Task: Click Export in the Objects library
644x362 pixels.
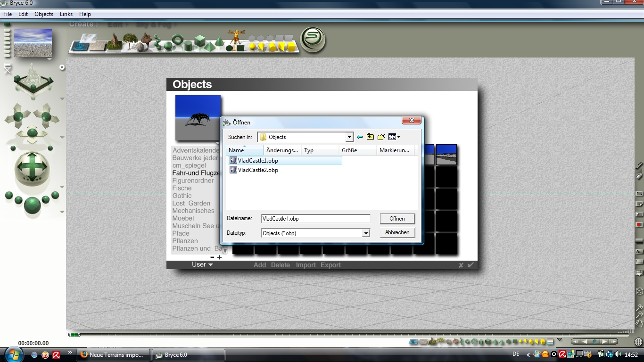Action: tap(330, 265)
